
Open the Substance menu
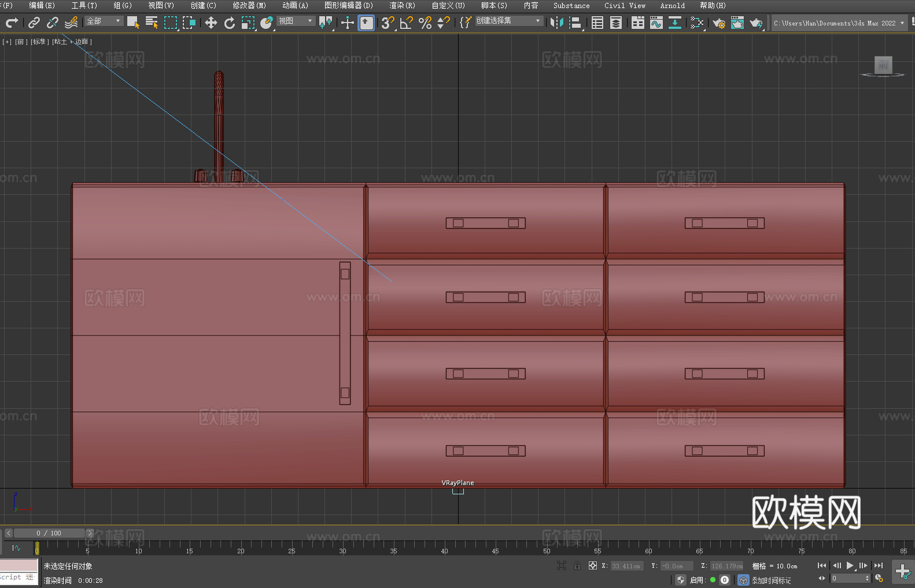coord(571,5)
